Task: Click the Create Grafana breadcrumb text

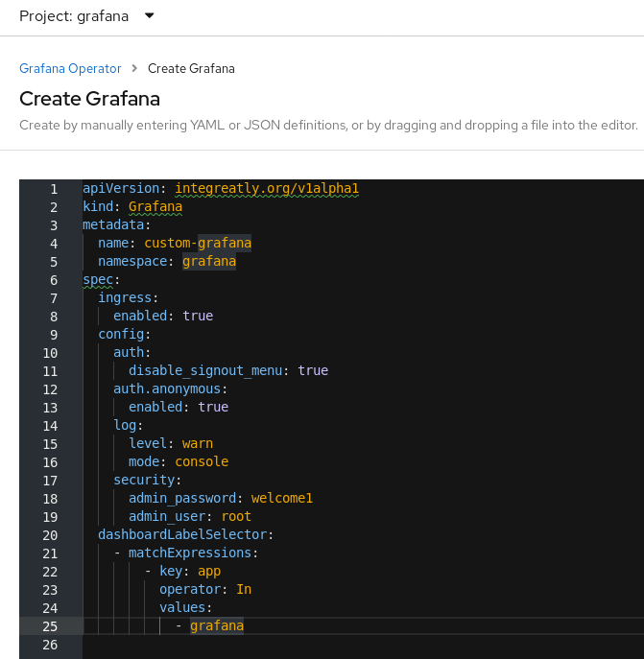Action: tap(191, 68)
